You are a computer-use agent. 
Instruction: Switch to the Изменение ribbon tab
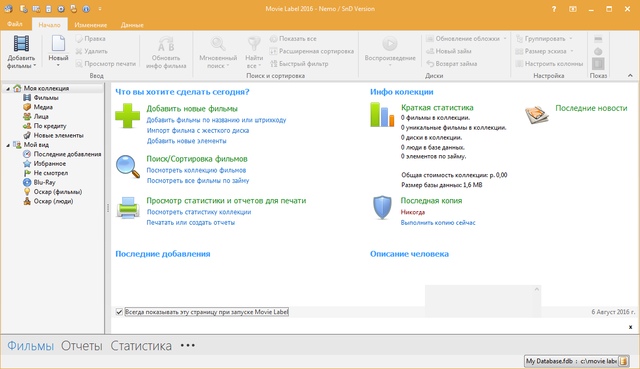91,25
